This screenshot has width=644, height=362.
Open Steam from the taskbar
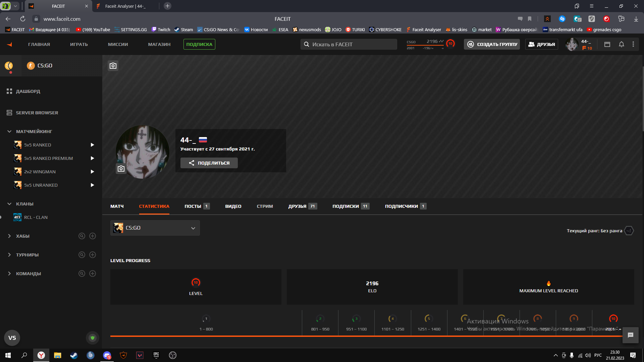click(x=74, y=355)
